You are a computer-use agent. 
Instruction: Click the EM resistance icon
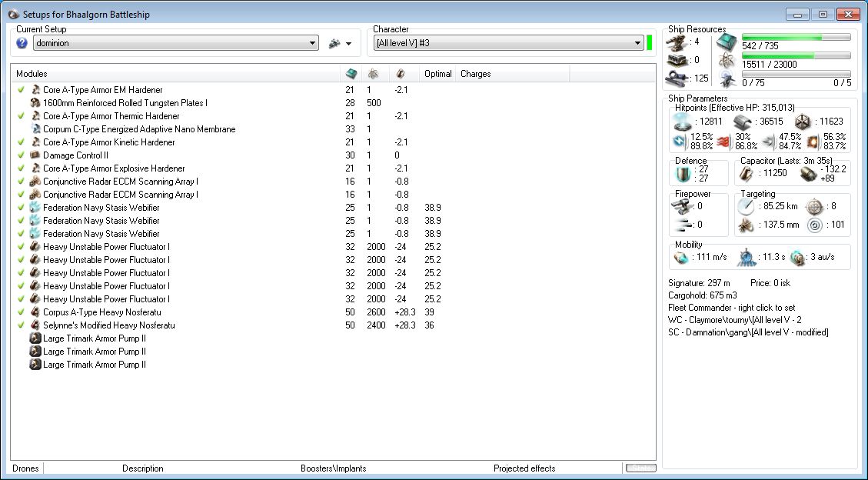(x=680, y=142)
